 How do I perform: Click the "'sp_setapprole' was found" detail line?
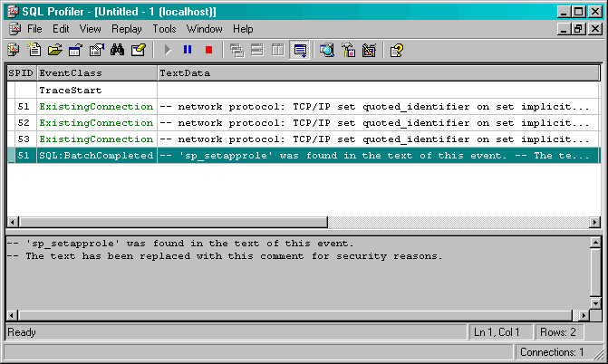tap(180, 244)
